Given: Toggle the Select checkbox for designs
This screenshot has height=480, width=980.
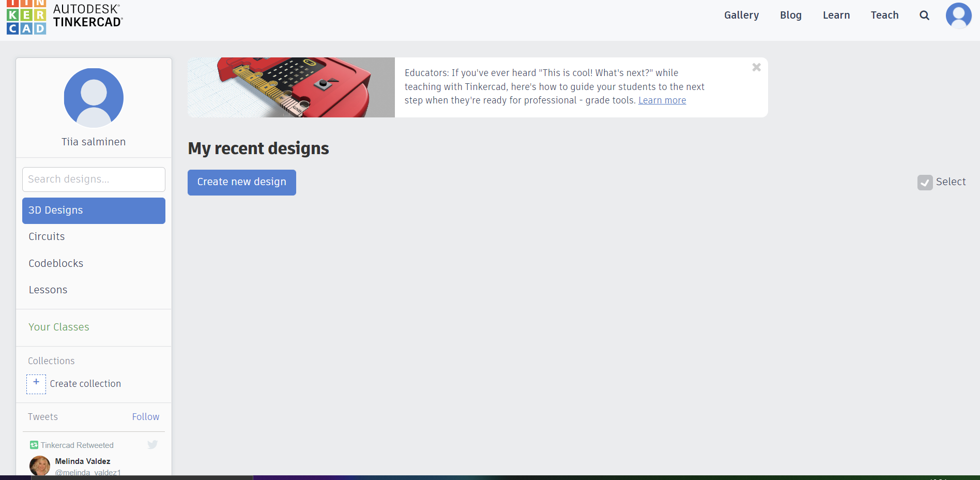Looking at the screenshot, I should pyautogui.click(x=925, y=182).
